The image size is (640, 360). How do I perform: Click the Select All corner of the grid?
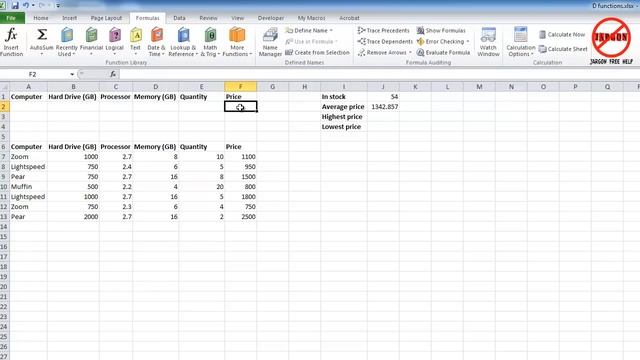click(x=4, y=87)
